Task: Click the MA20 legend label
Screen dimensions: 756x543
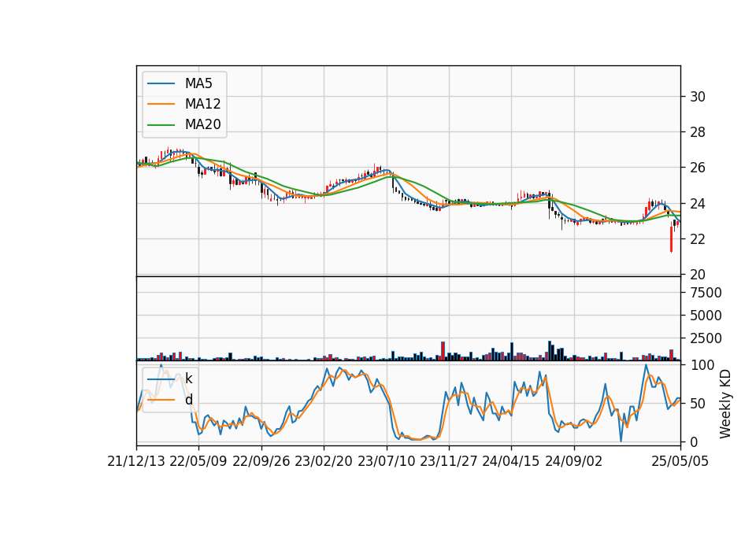Action: pyautogui.click(x=202, y=124)
